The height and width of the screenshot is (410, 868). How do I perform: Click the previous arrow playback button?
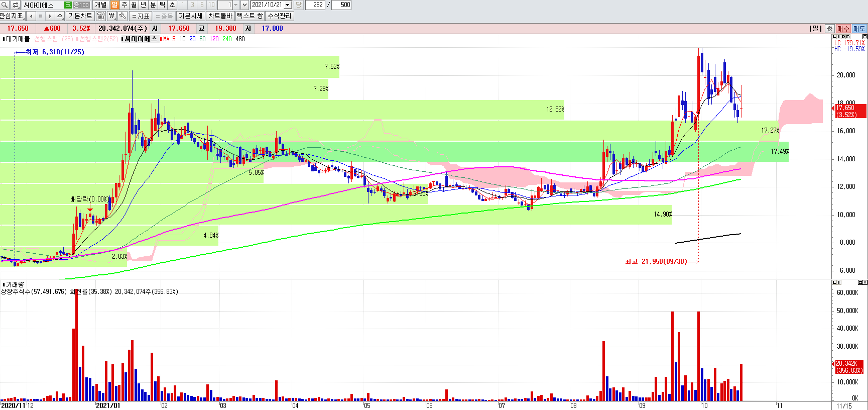[31, 16]
